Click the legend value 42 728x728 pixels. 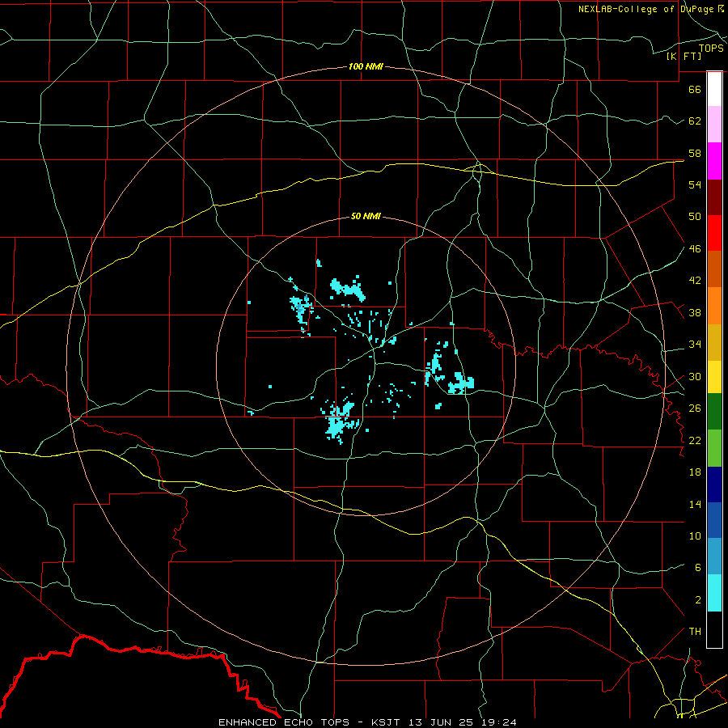coord(695,280)
